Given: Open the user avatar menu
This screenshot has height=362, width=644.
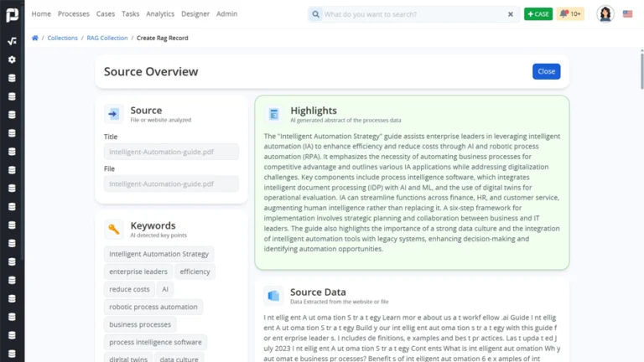Looking at the screenshot, I should tap(605, 14).
